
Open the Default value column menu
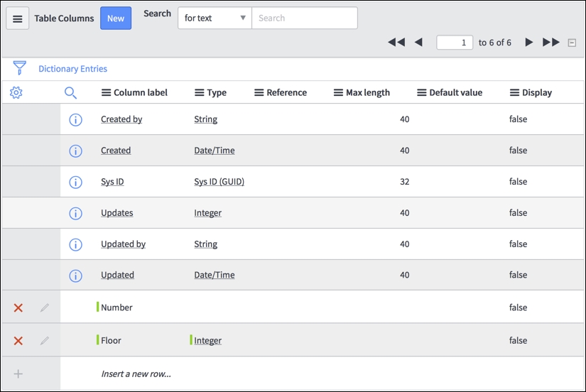421,93
